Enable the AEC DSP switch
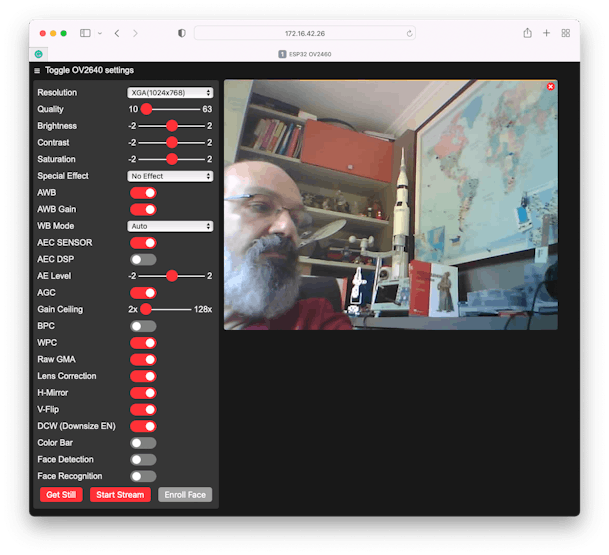This screenshot has width=609, height=555. [x=143, y=260]
